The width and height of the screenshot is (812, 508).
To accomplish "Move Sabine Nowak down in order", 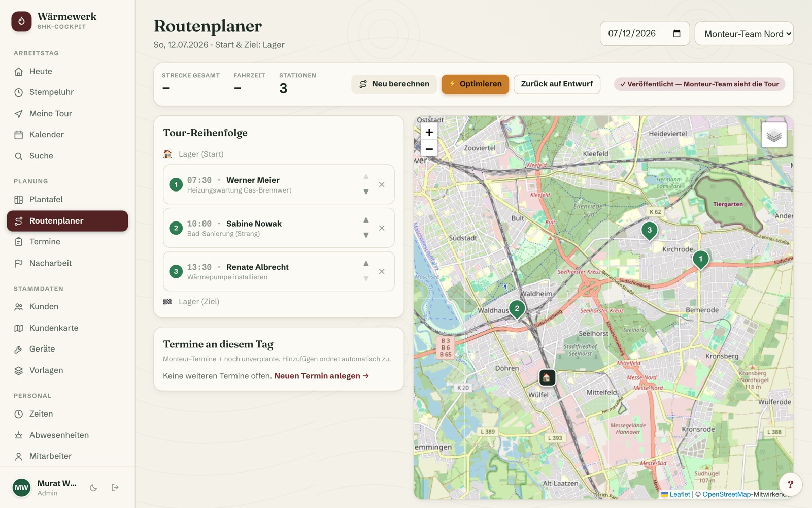I will pos(366,235).
